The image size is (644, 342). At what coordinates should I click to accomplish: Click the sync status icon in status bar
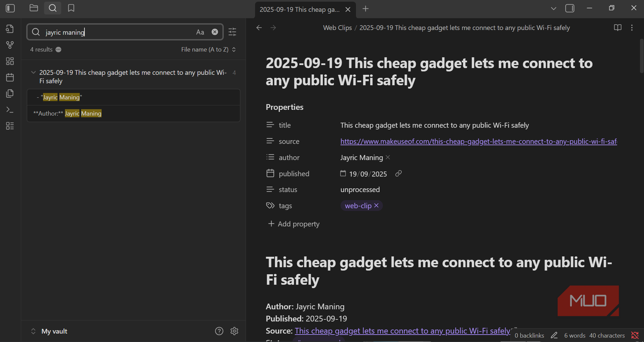(x=635, y=335)
